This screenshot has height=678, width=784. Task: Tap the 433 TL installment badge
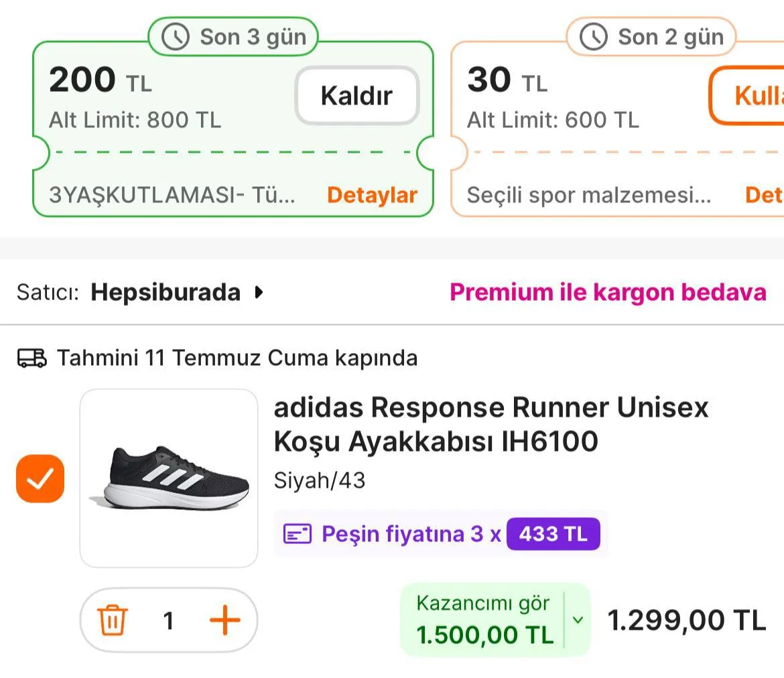click(x=553, y=534)
